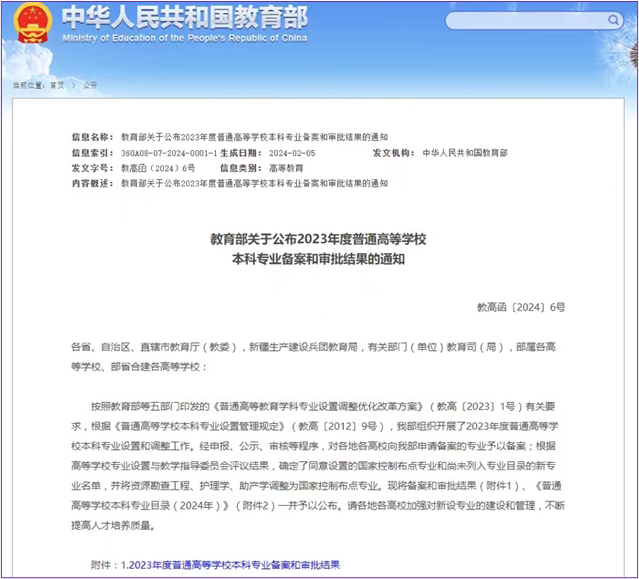This screenshot has width=639, height=579.
Task: Click the second headline line 本科专业备案和审批结果的通知
Action: pos(318,259)
